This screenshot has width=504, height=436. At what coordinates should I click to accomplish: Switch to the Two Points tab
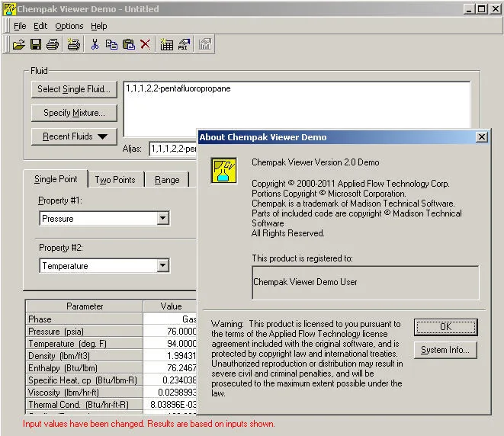[x=115, y=180]
